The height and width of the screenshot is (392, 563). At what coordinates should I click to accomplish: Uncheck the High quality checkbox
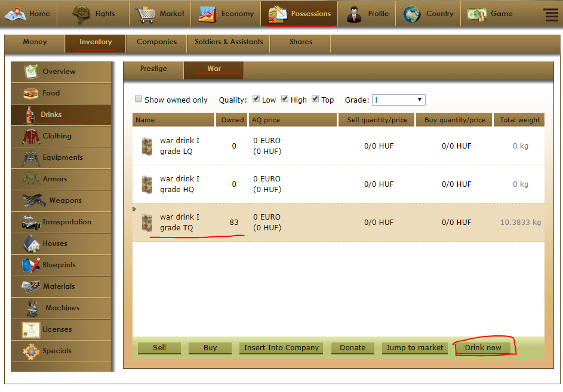tap(285, 98)
